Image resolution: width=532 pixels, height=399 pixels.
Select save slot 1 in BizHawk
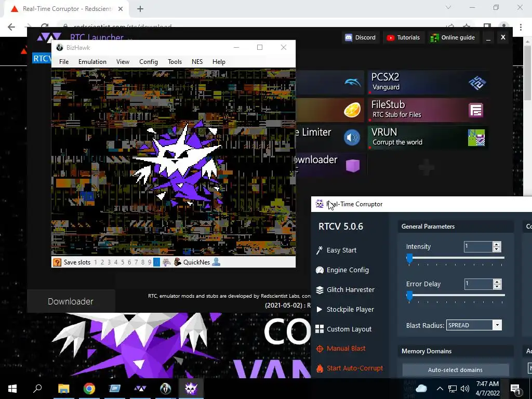click(96, 262)
